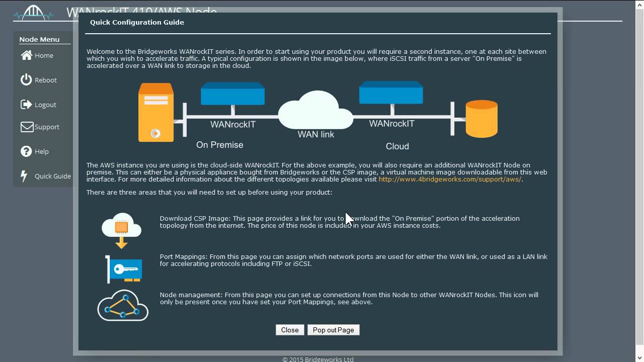Open the 4bridgeworks.com support AWS link
644x362 pixels.
(x=450, y=179)
